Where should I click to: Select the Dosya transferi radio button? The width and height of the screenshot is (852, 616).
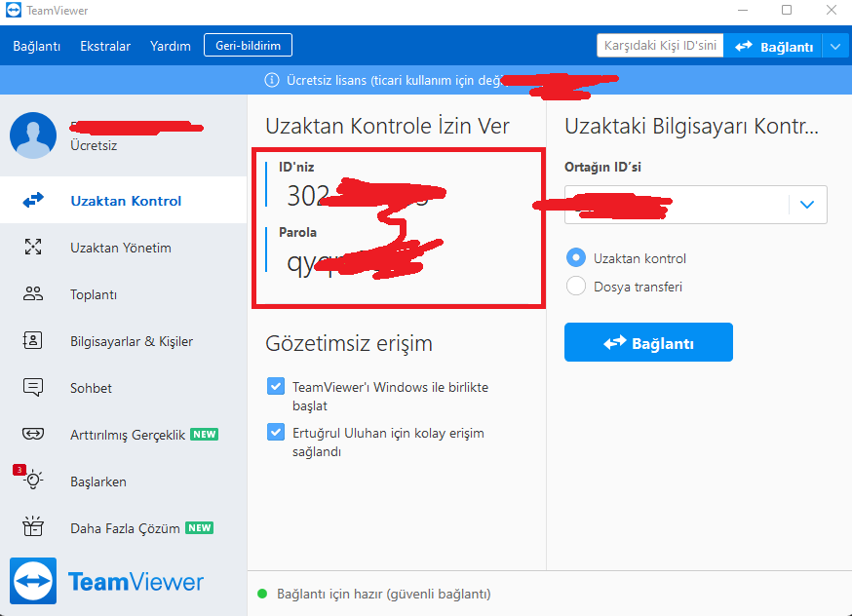click(576, 286)
